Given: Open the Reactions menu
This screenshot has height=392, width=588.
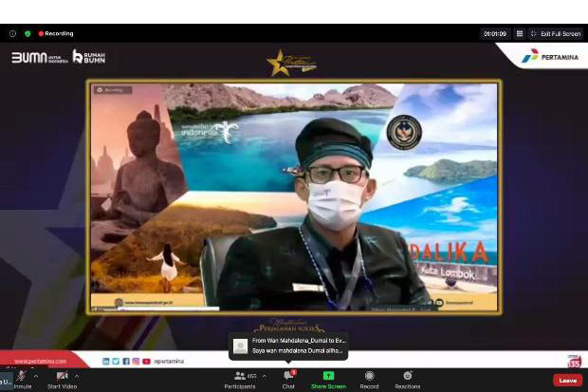Looking at the screenshot, I should pos(408,380).
